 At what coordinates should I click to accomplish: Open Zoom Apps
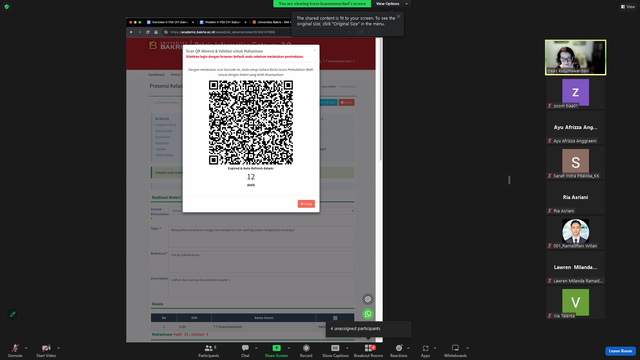tap(425, 350)
